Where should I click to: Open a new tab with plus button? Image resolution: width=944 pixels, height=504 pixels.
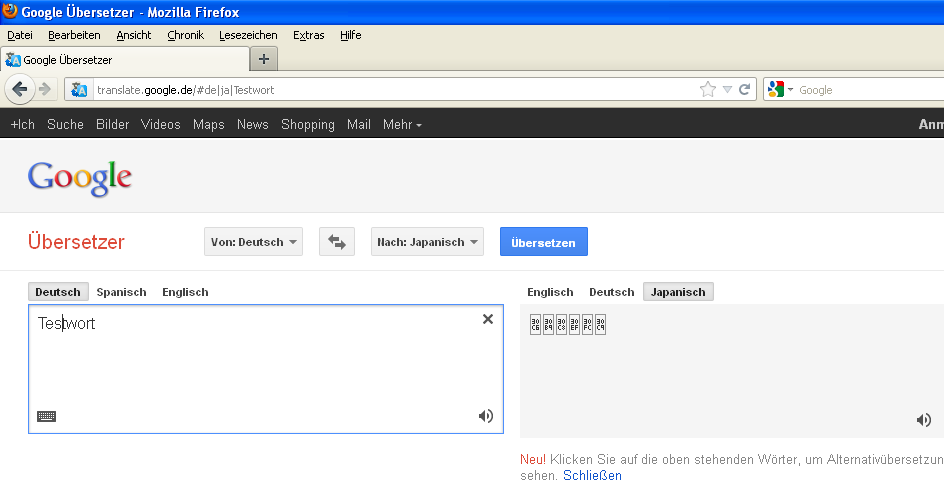pos(263,59)
